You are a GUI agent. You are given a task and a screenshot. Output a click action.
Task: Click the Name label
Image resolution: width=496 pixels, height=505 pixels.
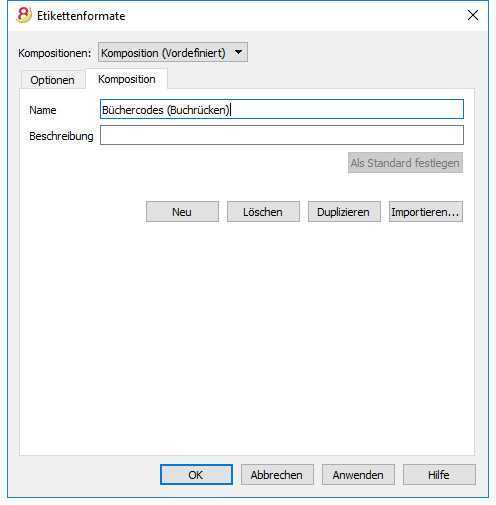(43, 110)
